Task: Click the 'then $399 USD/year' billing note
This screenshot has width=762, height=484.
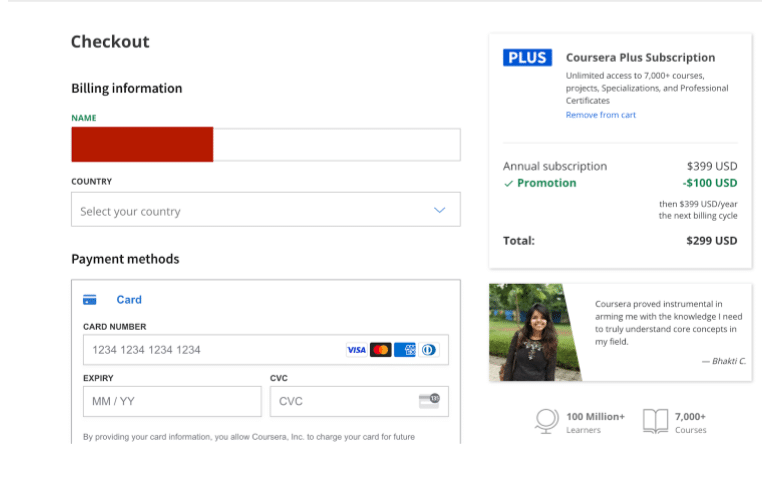Action: [x=698, y=204]
